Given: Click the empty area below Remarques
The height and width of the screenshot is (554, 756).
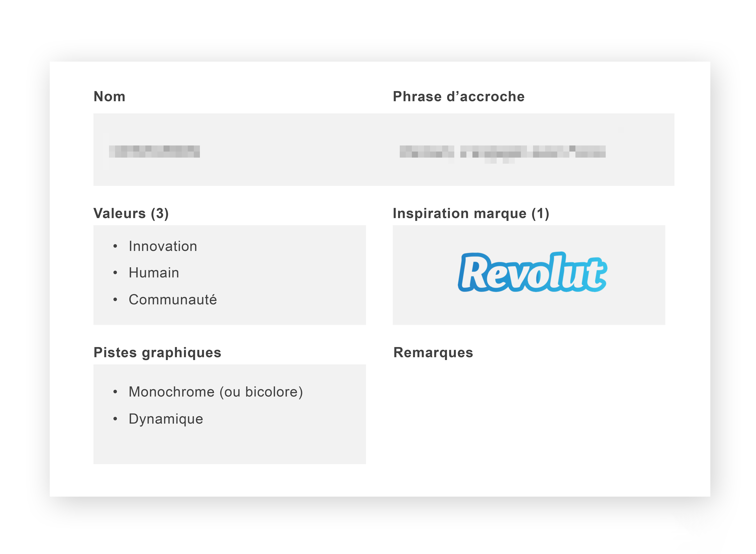Looking at the screenshot, I should click(529, 414).
